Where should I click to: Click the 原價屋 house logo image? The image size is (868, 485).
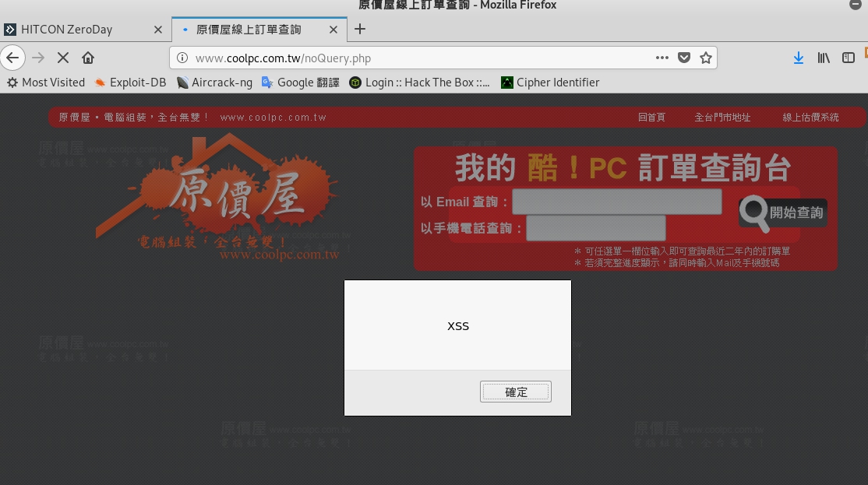[217, 197]
